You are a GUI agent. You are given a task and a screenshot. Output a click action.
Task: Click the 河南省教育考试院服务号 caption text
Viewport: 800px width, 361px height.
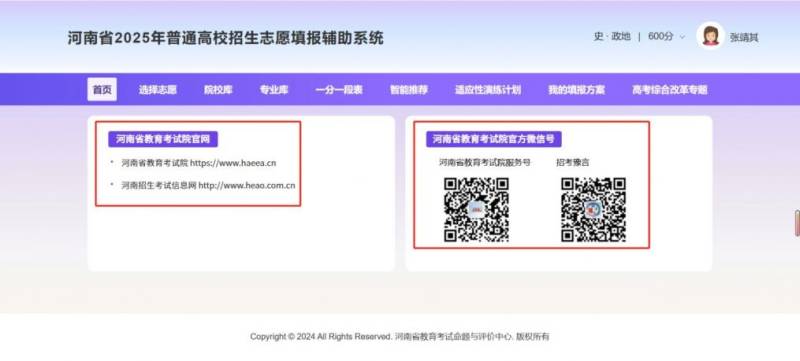(x=485, y=163)
